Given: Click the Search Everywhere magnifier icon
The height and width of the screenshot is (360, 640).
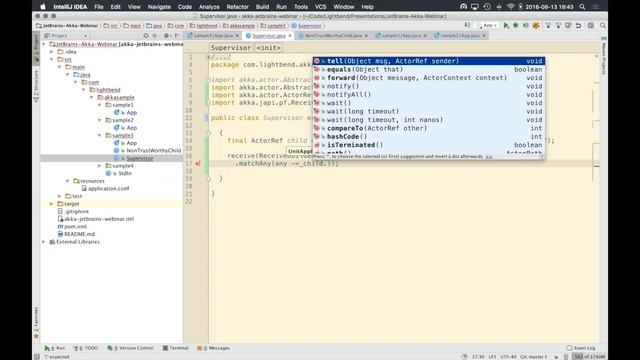Looking at the screenshot, I should (x=602, y=25).
